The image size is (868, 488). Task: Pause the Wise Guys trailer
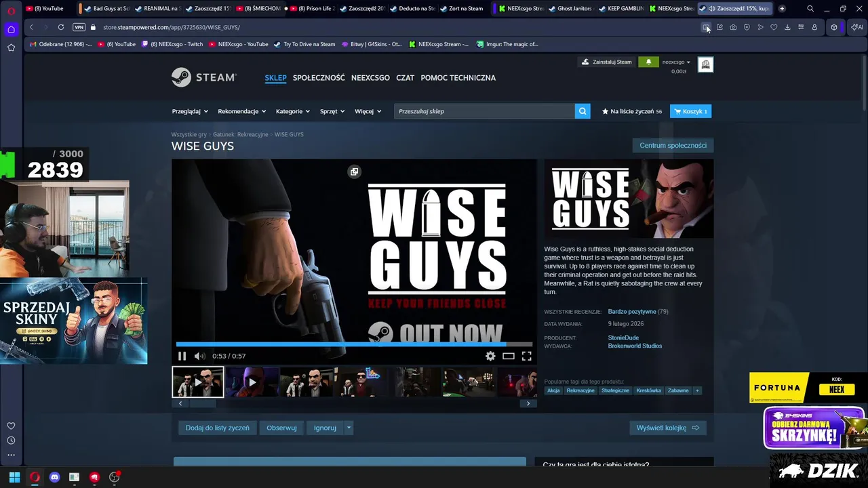182,356
